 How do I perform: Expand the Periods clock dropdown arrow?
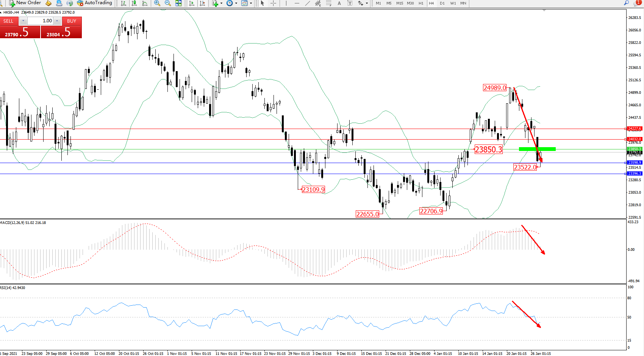tap(236, 3)
